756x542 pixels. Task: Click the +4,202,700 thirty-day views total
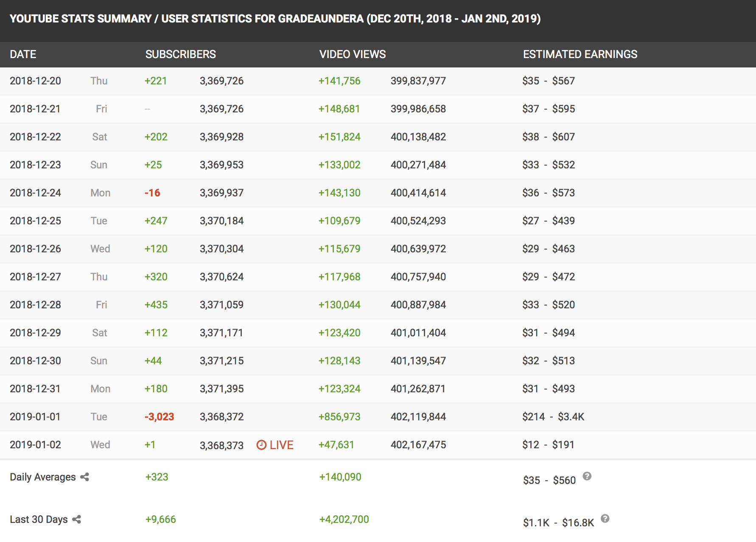point(344,520)
